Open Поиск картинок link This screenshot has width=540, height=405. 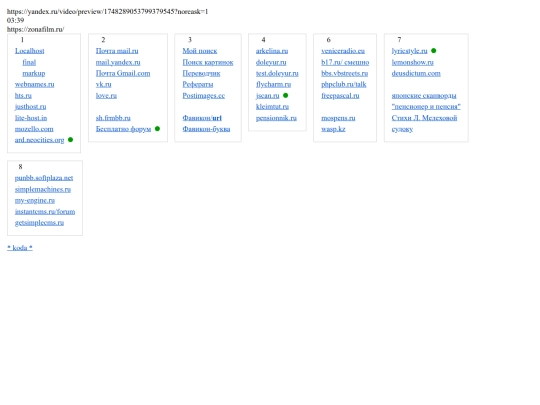click(208, 62)
